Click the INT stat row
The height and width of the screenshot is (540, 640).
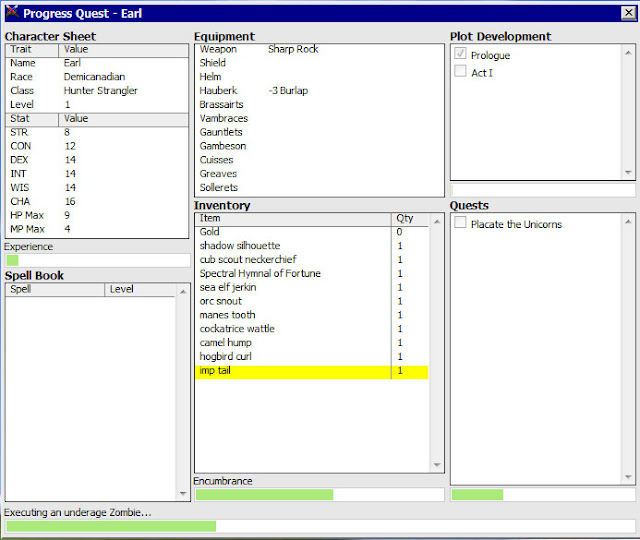pos(97,174)
